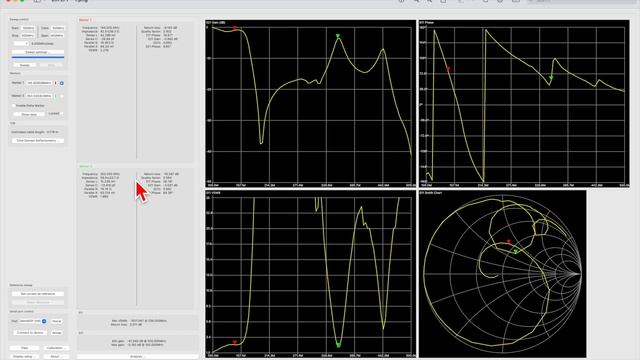Open Display setup window
Viewport: 640px width, 360px height.
23,356
